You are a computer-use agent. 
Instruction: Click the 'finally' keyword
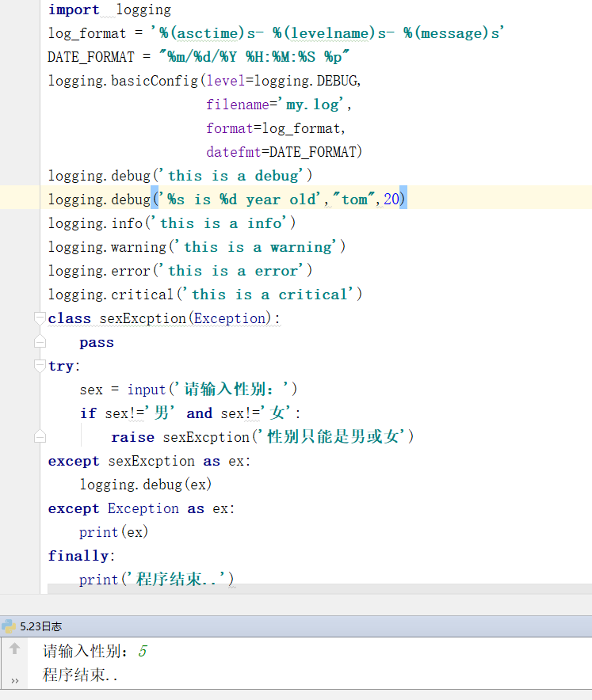(x=78, y=556)
